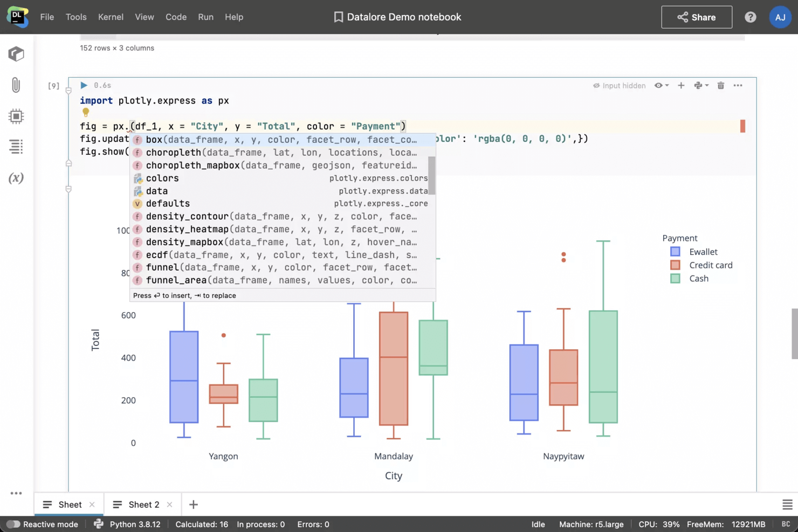Image resolution: width=798 pixels, height=532 pixels.
Task: Open cell overflow menu with three dots
Action: point(738,85)
